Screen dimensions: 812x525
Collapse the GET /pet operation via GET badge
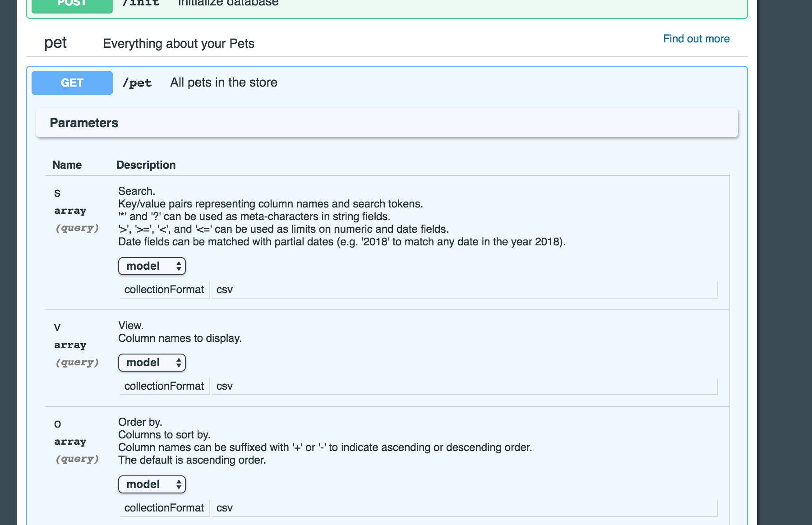[x=72, y=83]
